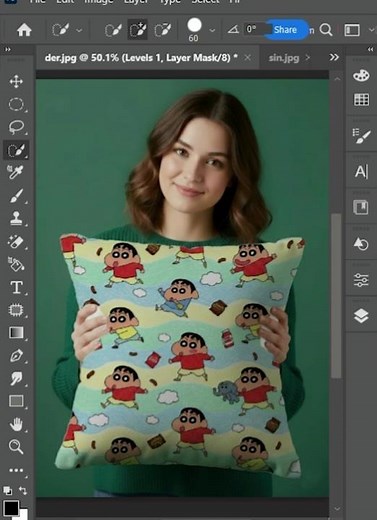Swap foreground and background colors

point(23,491)
